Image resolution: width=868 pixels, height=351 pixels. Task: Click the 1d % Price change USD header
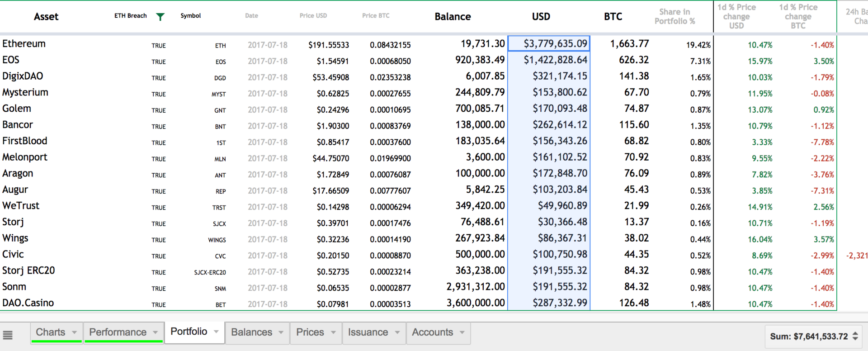tap(736, 17)
